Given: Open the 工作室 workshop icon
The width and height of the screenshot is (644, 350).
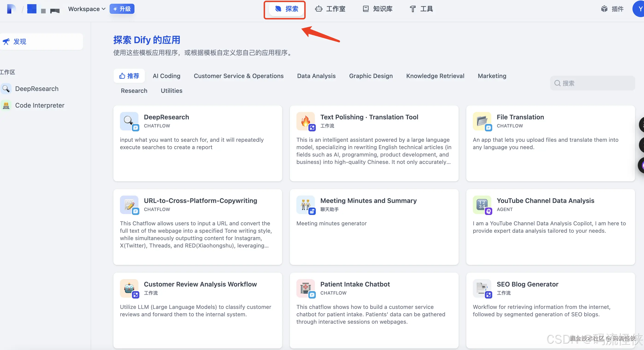Looking at the screenshot, I should point(319,9).
